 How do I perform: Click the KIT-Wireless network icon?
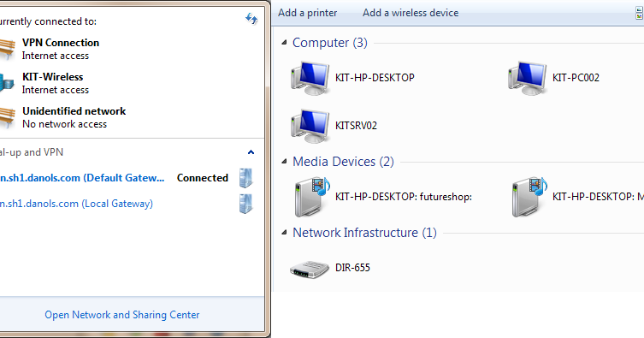(7, 82)
